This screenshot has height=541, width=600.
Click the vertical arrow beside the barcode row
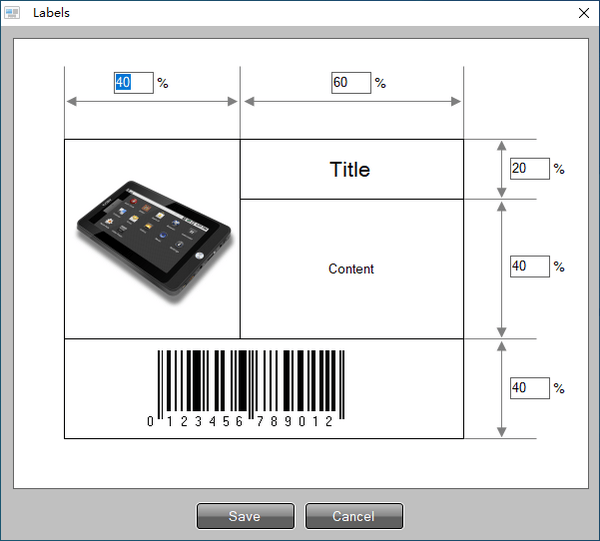[501, 388]
